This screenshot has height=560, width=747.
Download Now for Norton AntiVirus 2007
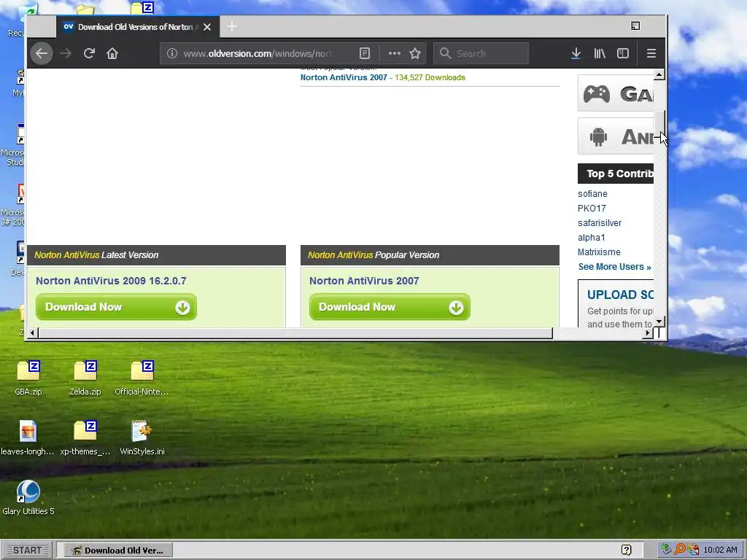[x=390, y=307]
